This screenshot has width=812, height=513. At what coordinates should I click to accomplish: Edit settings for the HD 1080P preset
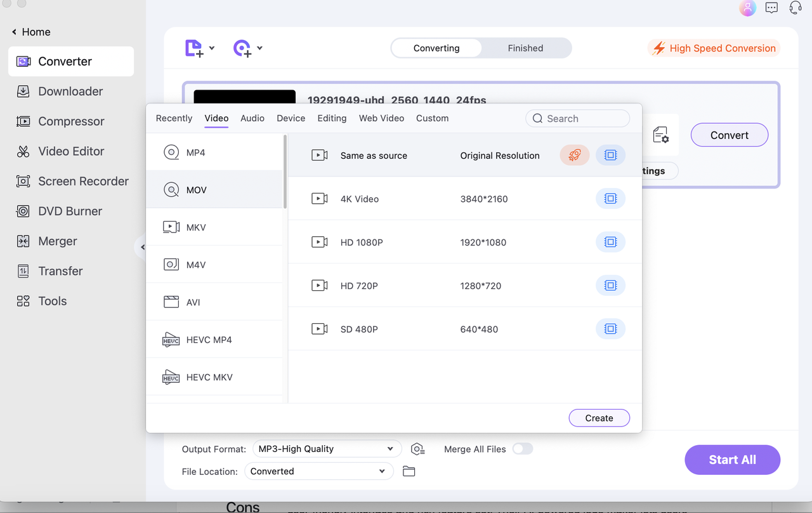coord(610,241)
